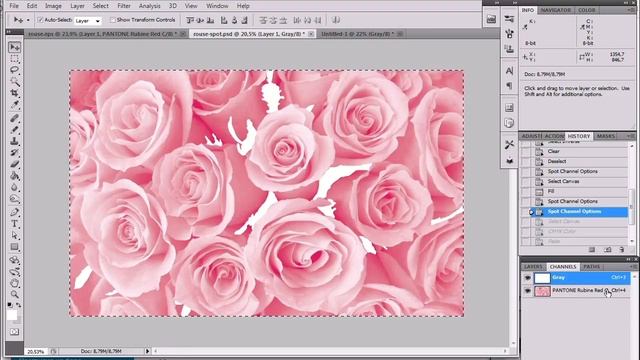Select the Brush tool

pos(15,130)
